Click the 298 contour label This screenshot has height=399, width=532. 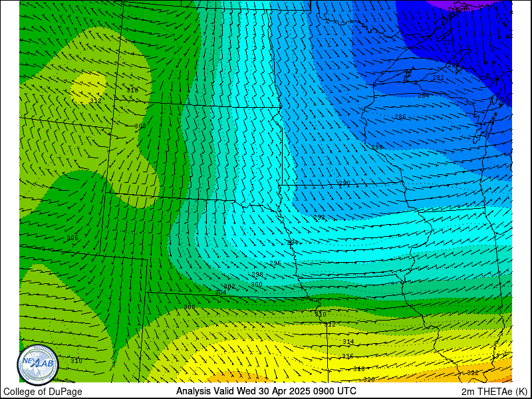pos(257,274)
